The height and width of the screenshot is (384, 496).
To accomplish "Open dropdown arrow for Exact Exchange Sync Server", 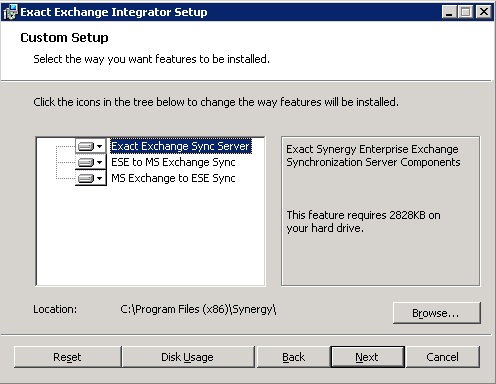I will (99, 146).
